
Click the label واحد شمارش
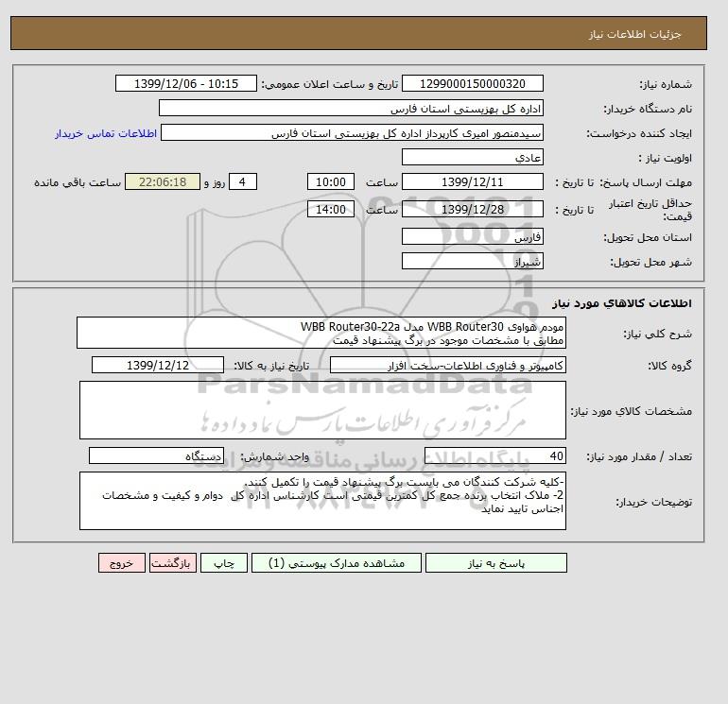coord(274,456)
